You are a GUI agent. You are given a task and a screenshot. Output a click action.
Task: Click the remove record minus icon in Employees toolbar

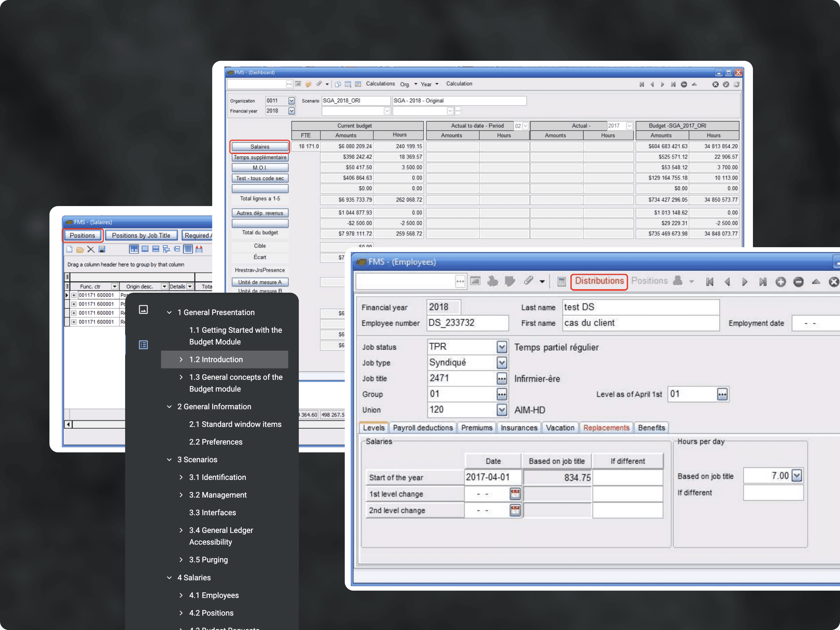(799, 281)
